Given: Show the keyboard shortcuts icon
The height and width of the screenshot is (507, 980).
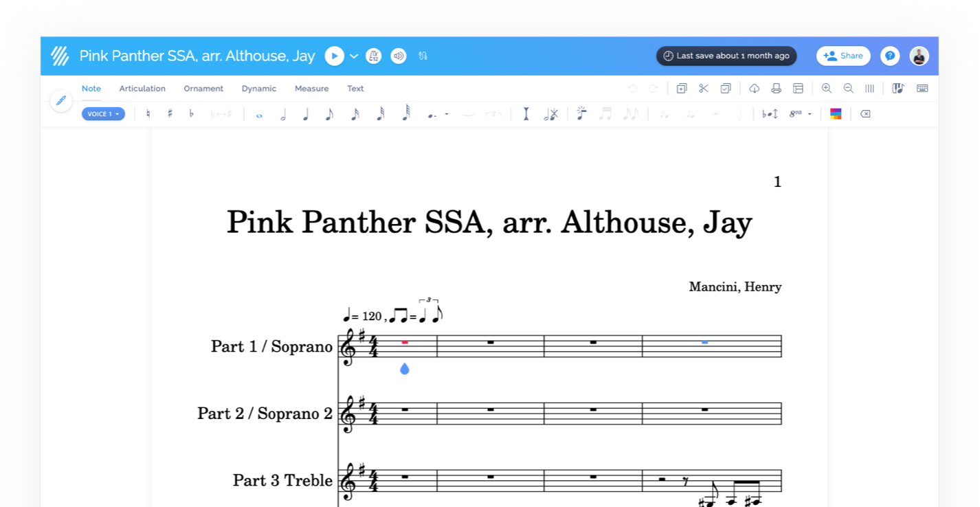Looking at the screenshot, I should pyautogui.click(x=922, y=88).
